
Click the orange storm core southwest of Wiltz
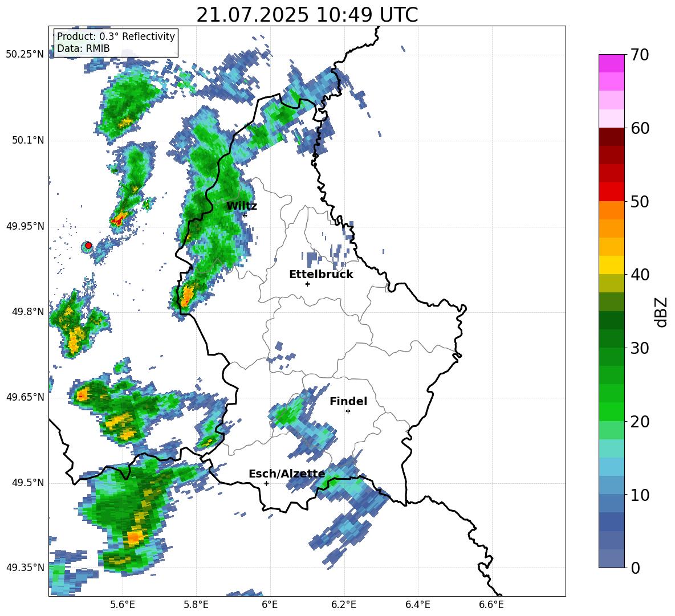(187, 296)
